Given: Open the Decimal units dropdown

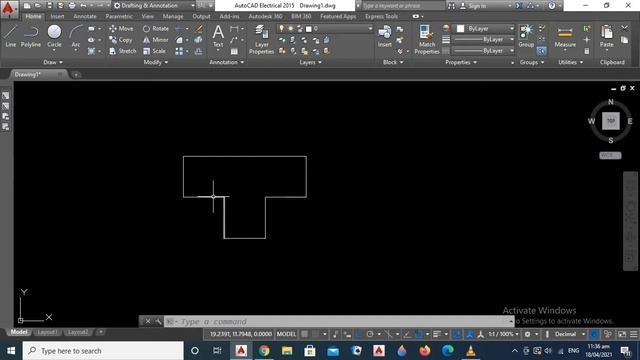Looking at the screenshot, I should pos(570,334).
